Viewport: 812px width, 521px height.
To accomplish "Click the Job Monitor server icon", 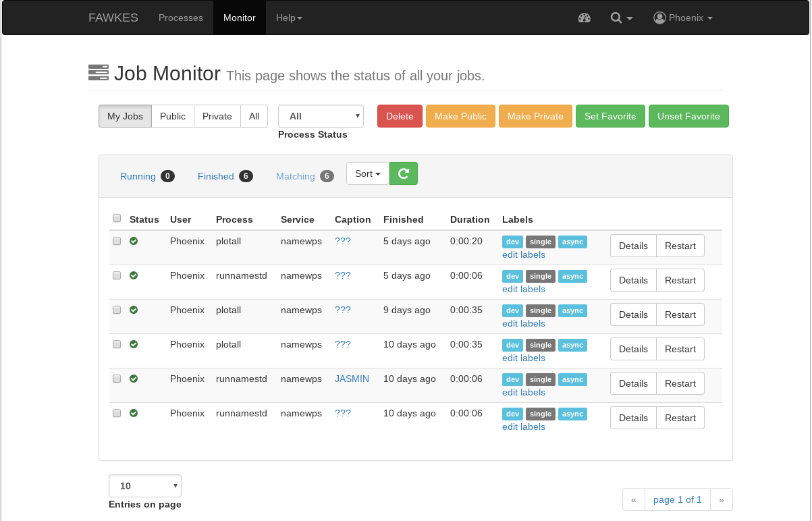I will (x=99, y=73).
